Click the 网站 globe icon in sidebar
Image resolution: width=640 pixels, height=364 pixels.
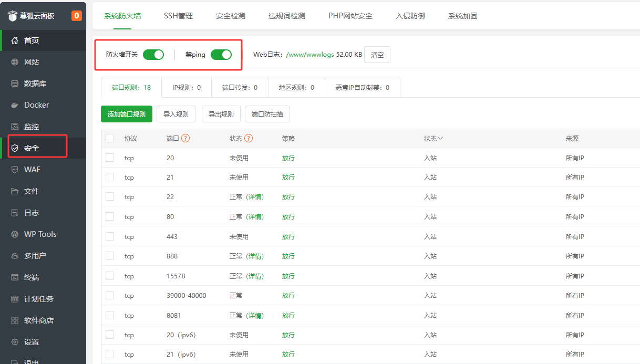click(15, 62)
